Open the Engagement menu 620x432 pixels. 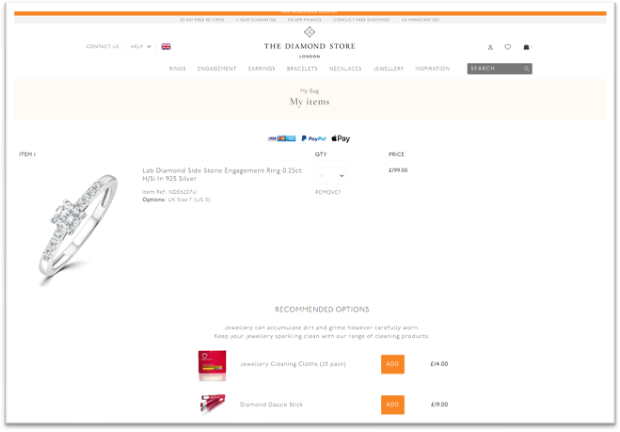point(217,69)
